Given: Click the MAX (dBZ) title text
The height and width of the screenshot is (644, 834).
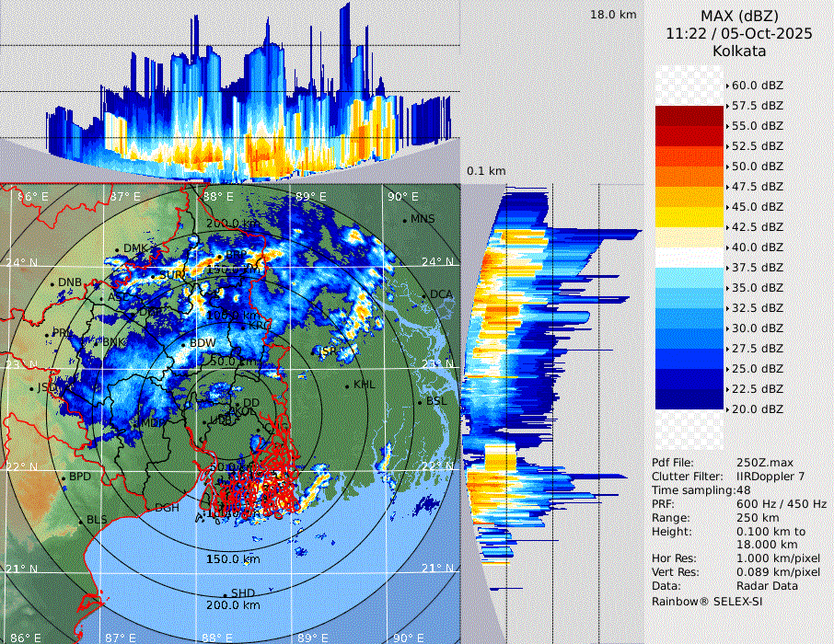Looking at the screenshot, I should click(739, 16).
